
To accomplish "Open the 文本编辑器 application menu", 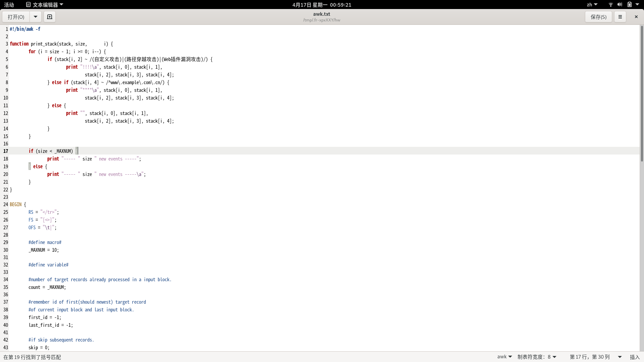I will (45, 5).
